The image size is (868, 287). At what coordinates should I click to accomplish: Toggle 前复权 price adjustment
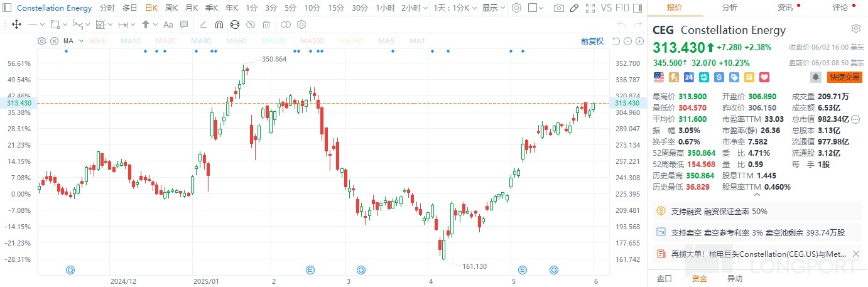592,41
